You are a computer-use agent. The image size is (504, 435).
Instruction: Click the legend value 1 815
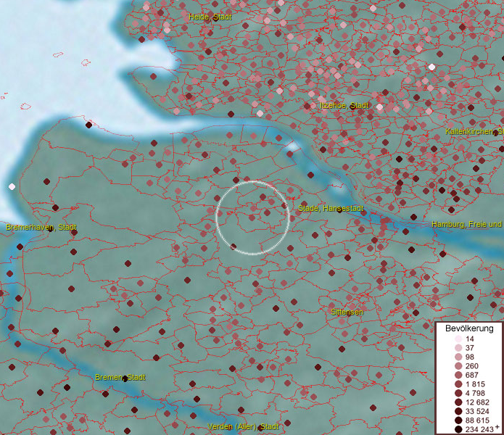click(x=475, y=384)
